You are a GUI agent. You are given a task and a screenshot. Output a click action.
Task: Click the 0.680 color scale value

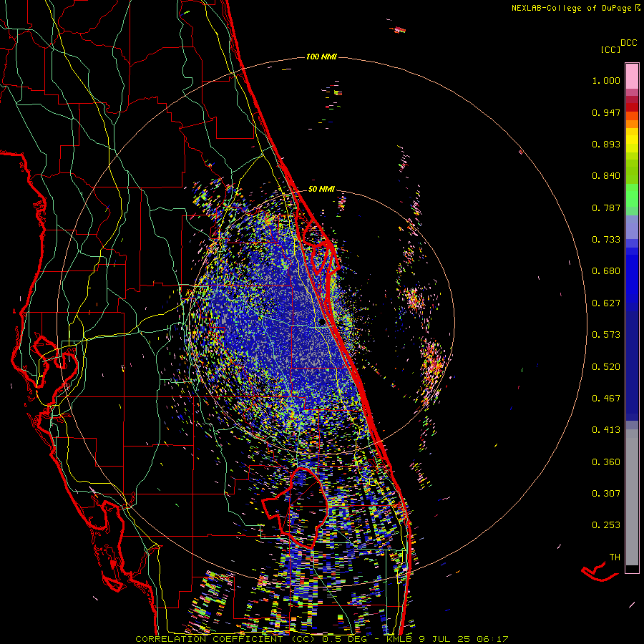click(606, 271)
